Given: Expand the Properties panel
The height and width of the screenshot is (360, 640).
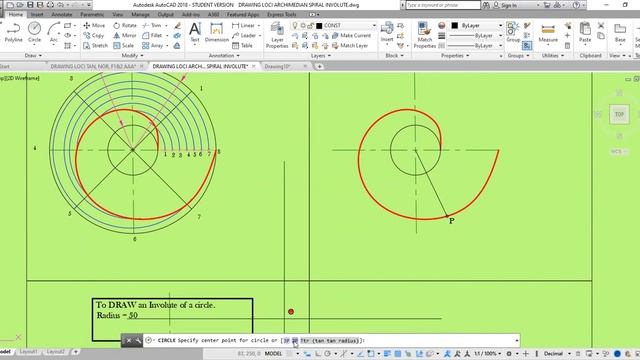Looking at the screenshot, I should 455,56.
